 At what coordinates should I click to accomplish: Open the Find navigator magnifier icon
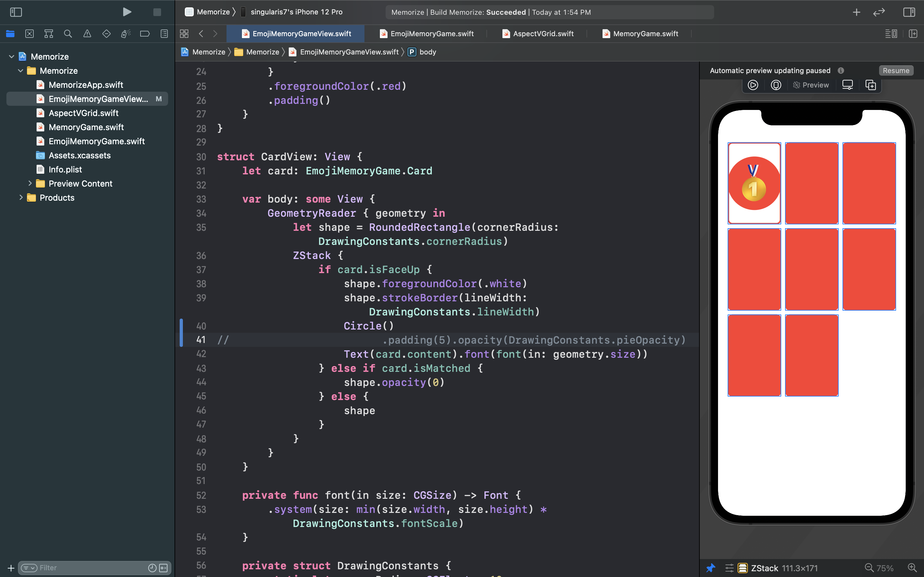tap(68, 34)
